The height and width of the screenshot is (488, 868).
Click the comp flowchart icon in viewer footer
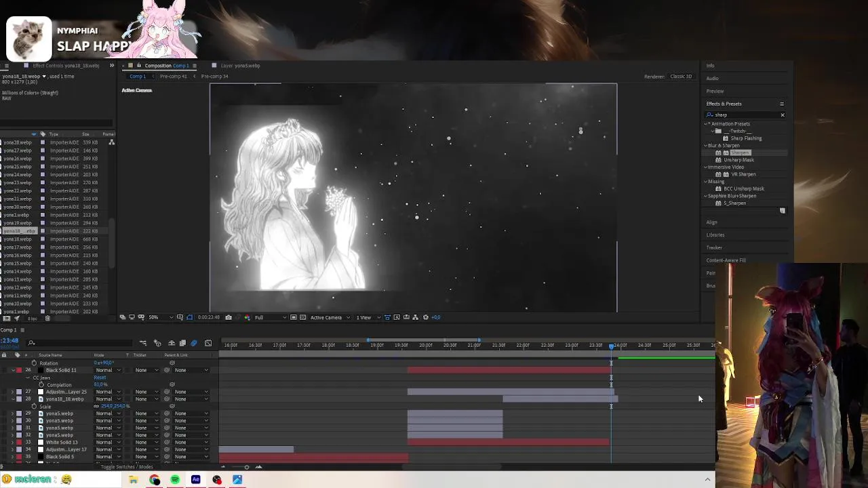point(415,317)
